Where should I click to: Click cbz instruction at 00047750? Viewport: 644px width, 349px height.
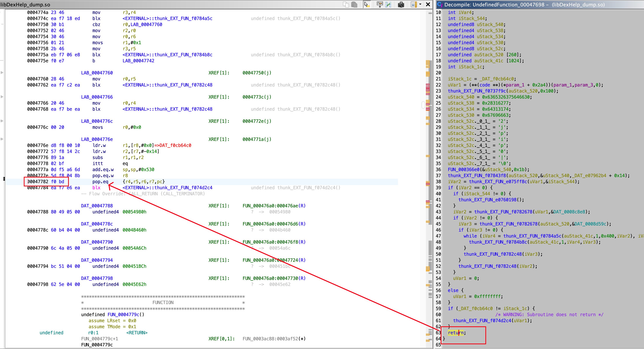point(96,24)
